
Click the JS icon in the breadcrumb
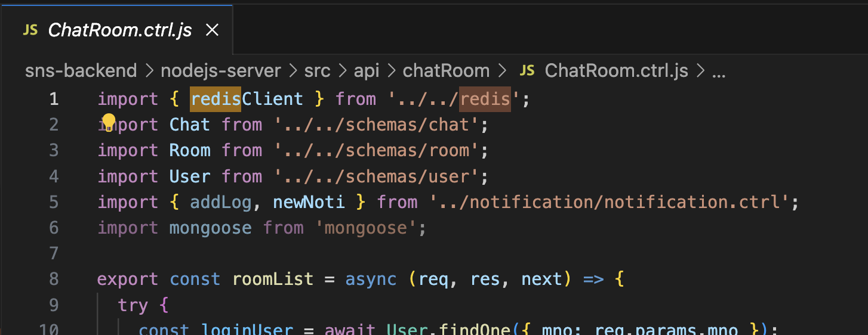point(527,71)
